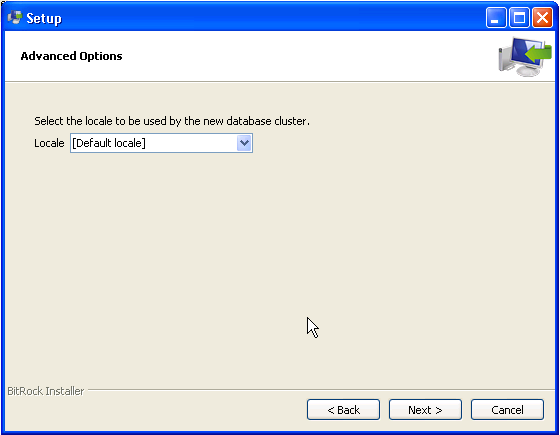Click the grey computer tower in header graphic

pyautogui.click(x=505, y=59)
